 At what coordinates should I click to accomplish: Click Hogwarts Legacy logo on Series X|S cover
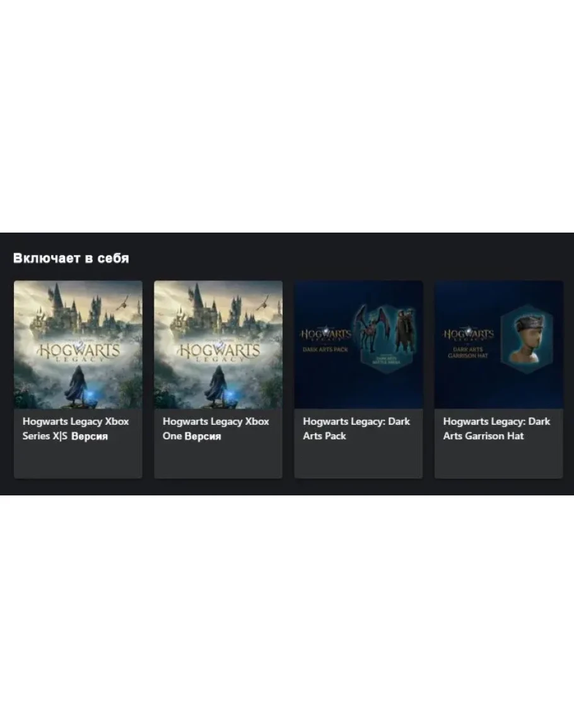(x=78, y=352)
